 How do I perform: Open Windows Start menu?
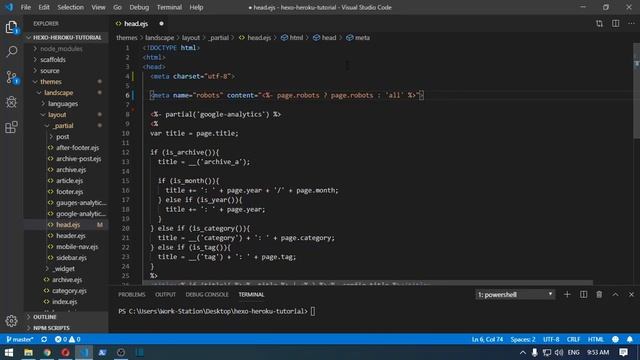point(9,352)
